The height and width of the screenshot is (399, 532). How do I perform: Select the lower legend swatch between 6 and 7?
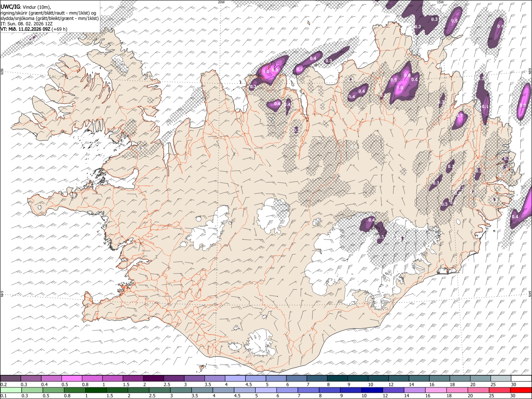(x=287, y=390)
